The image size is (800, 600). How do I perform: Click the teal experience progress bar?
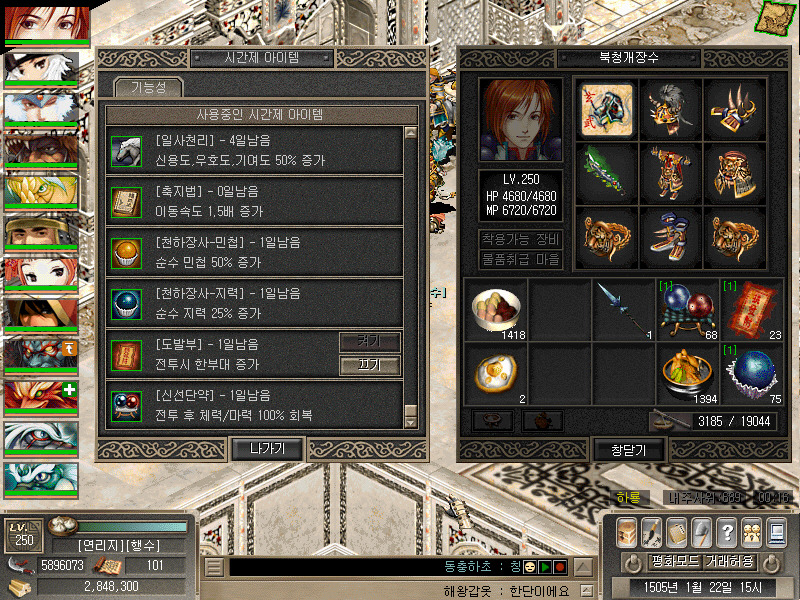[x=133, y=527]
